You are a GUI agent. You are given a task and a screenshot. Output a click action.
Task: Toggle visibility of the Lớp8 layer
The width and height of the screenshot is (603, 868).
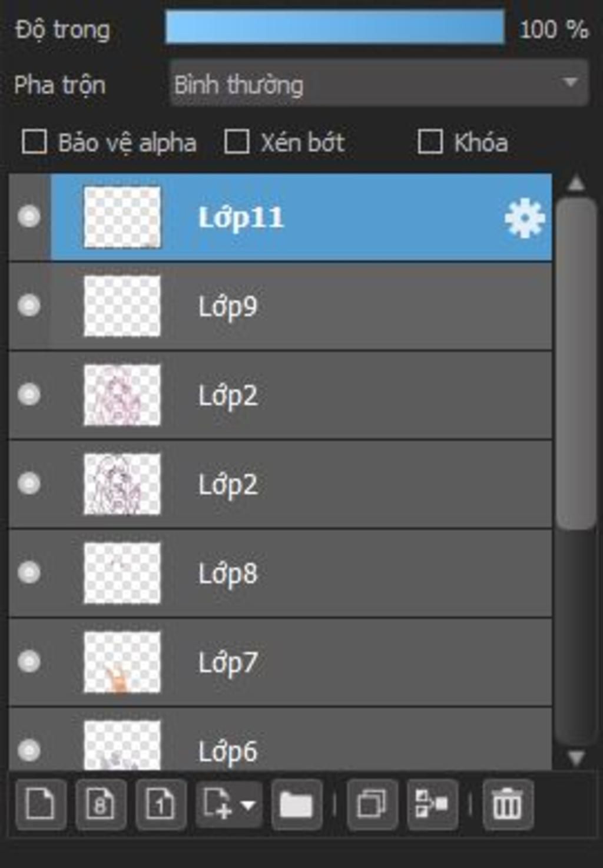[29, 572]
